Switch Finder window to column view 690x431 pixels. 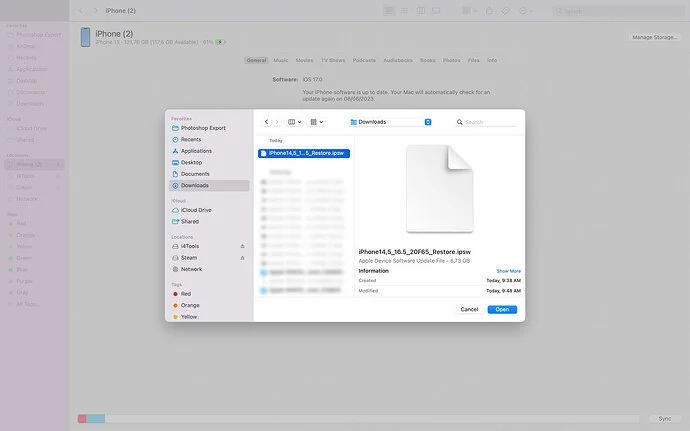pos(421,11)
